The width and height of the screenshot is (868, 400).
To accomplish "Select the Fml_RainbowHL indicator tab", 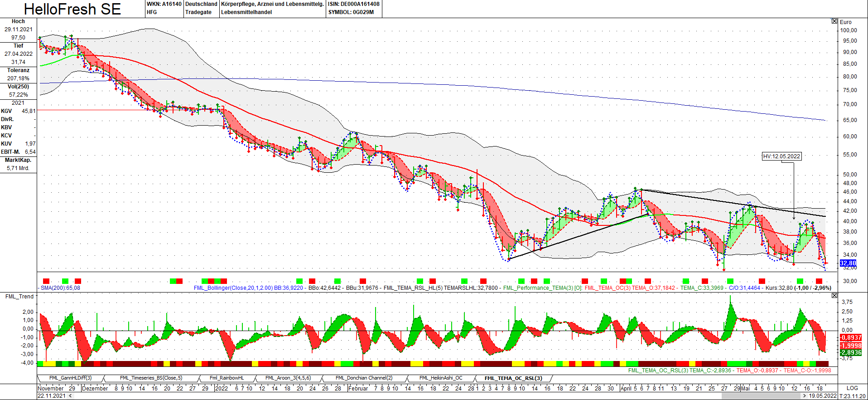I will 227,378.
